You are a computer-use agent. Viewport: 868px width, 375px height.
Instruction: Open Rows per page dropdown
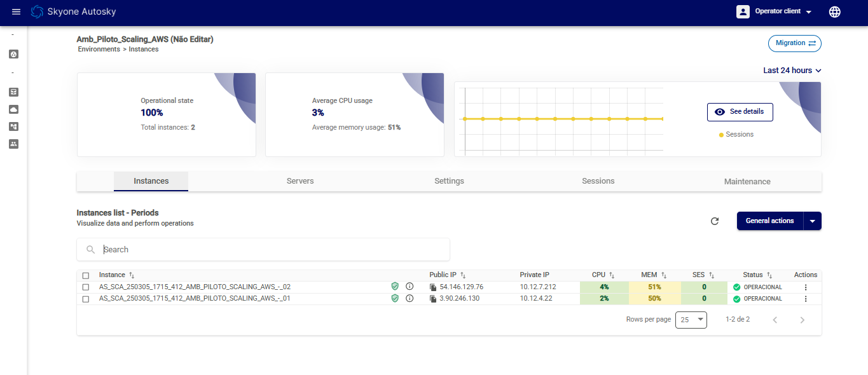coord(691,320)
